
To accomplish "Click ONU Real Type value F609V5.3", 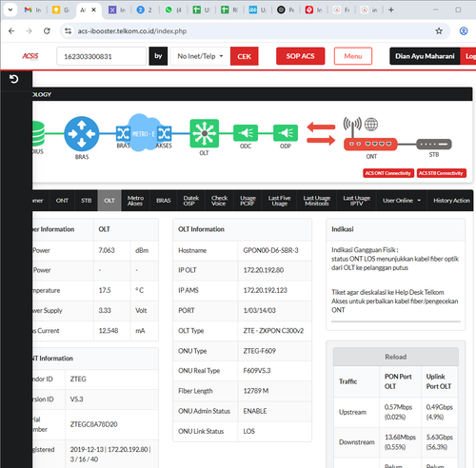I will (x=257, y=371).
